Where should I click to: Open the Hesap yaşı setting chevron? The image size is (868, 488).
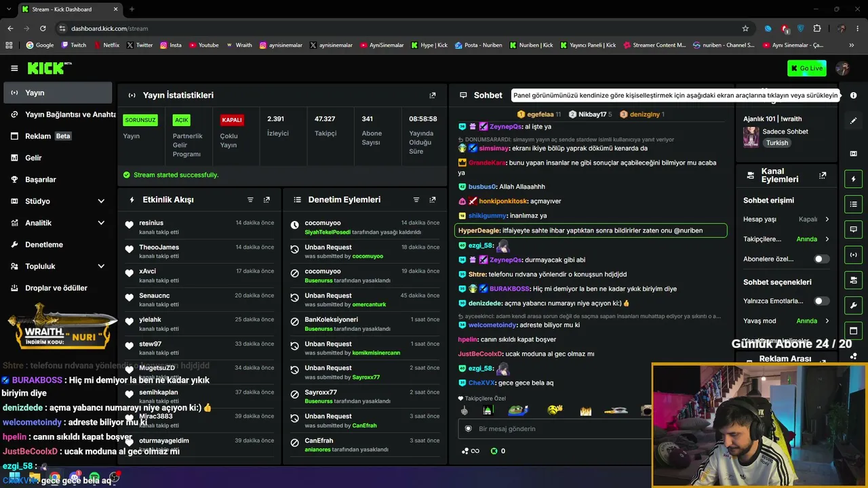827,220
